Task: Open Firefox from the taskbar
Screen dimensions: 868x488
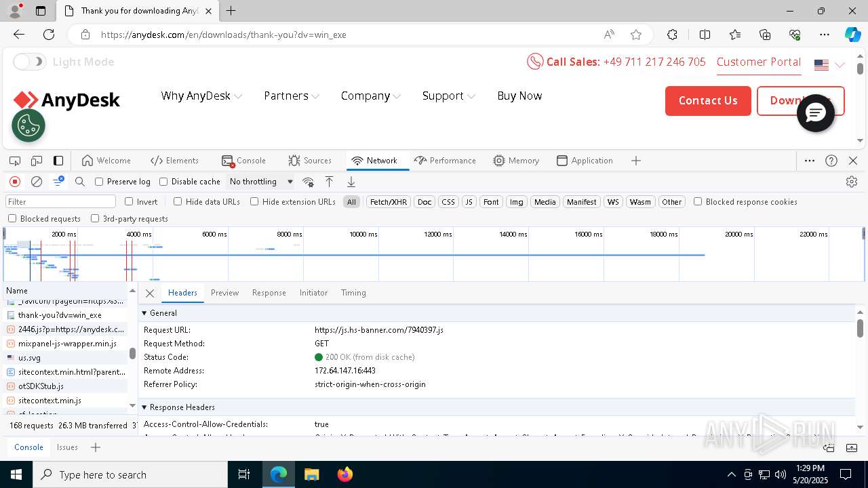Action: click(x=345, y=474)
